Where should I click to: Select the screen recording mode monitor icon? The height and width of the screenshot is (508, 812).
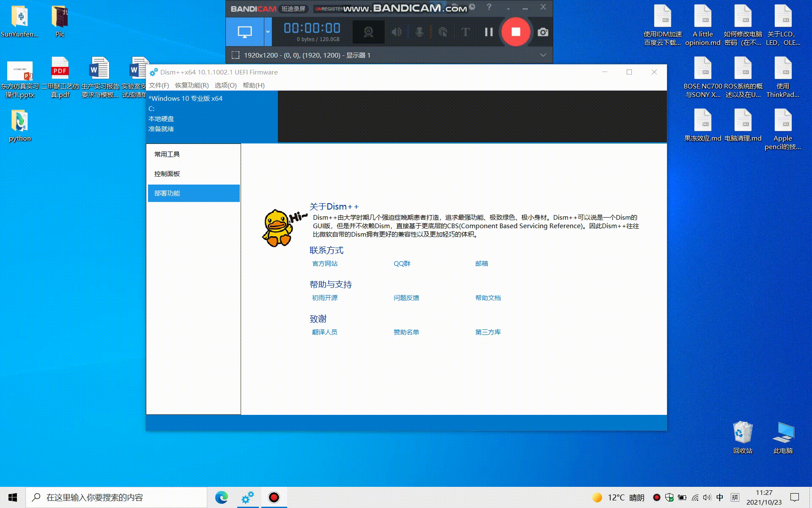tap(245, 32)
